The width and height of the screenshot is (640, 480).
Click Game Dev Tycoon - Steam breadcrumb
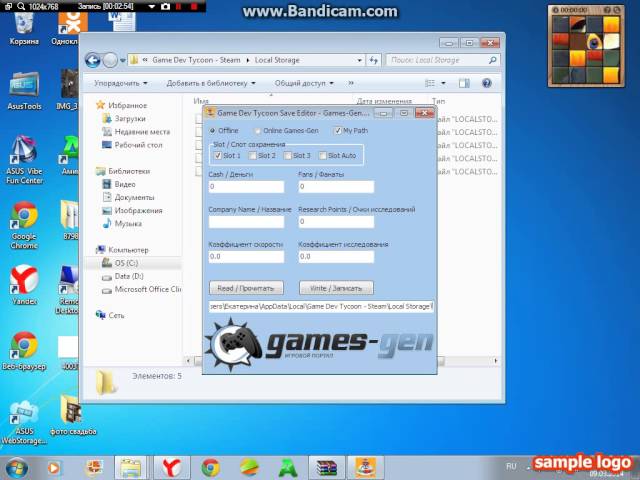(196, 60)
